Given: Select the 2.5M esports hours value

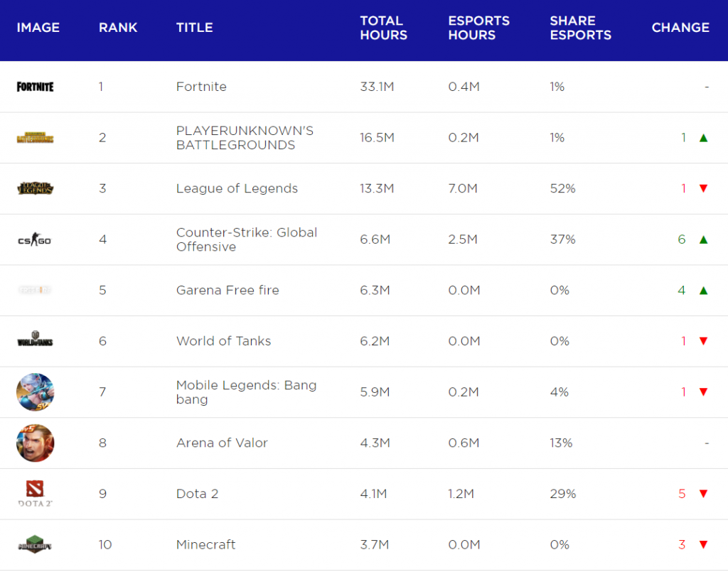Looking at the screenshot, I should pos(463,239).
